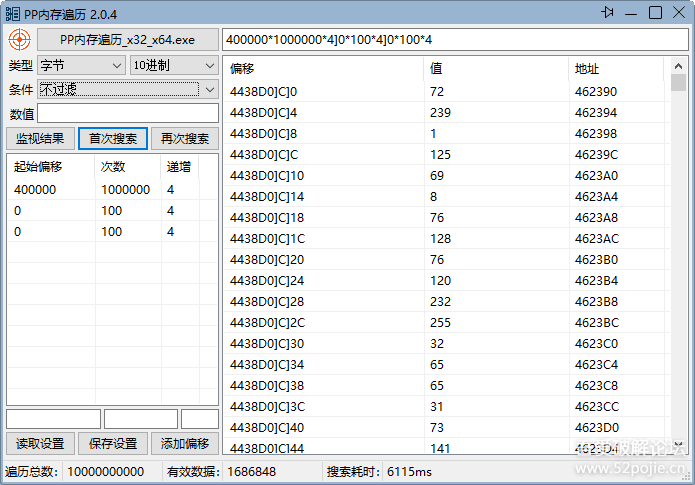The width and height of the screenshot is (695, 485).
Task: Click the 添加偏移 button
Action: click(x=185, y=444)
